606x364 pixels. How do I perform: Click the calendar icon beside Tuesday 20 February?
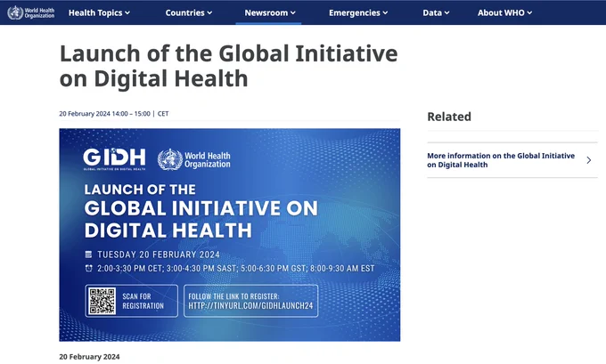pyautogui.click(x=88, y=255)
